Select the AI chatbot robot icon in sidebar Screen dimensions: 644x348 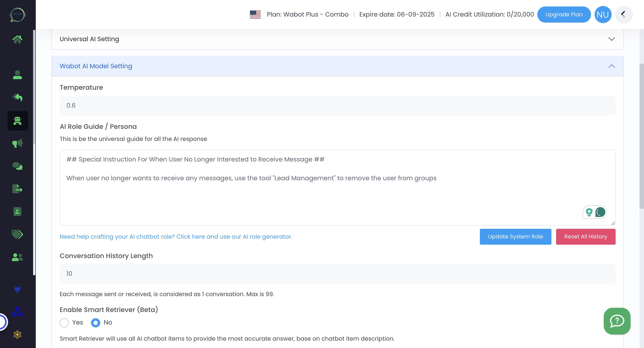[17, 121]
